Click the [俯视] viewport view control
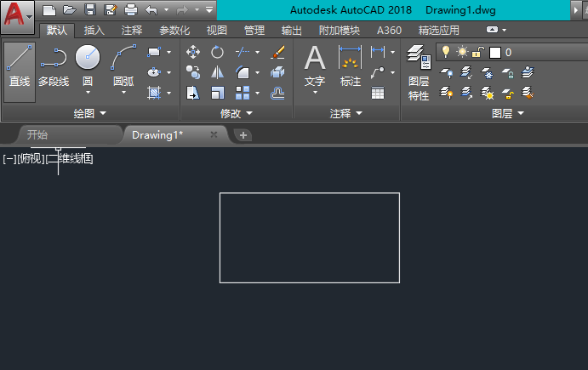The width and height of the screenshot is (588, 370). pyautogui.click(x=31, y=159)
